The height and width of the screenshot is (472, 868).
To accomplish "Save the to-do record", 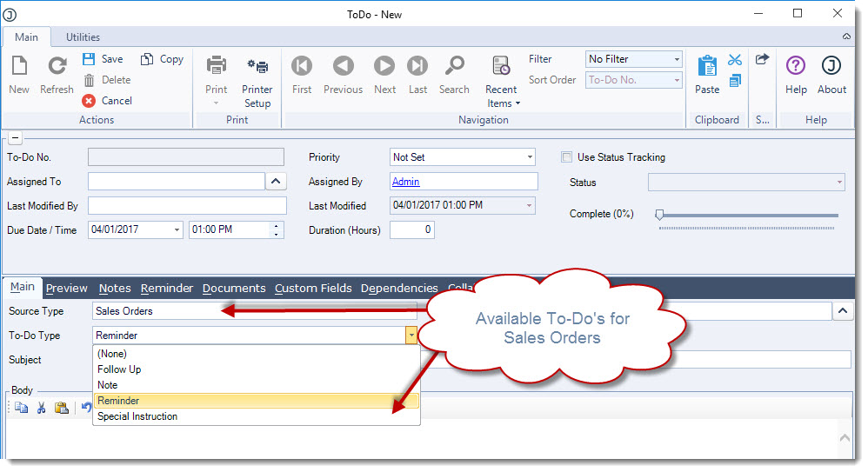I will coord(103,58).
